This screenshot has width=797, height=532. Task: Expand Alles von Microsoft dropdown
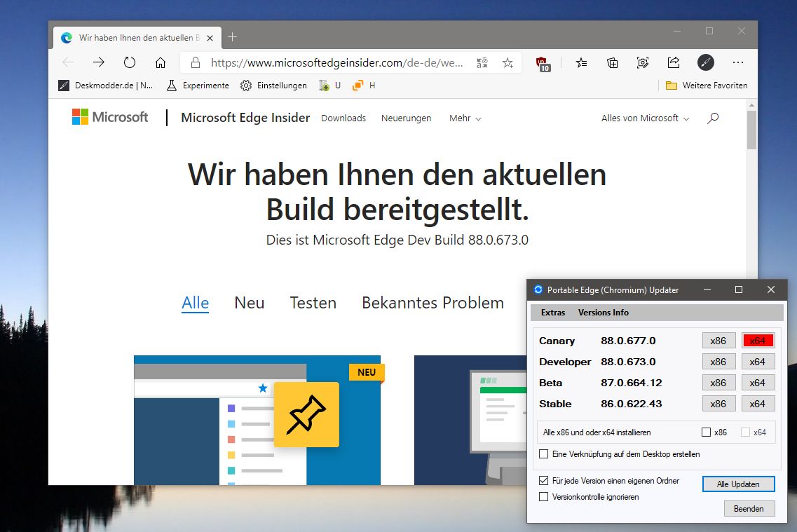tap(645, 118)
